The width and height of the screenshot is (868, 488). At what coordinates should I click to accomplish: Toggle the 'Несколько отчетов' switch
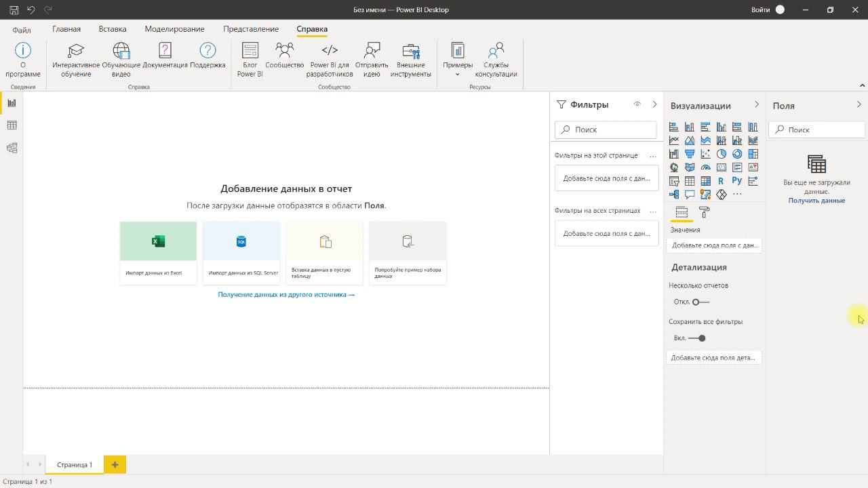coord(701,302)
